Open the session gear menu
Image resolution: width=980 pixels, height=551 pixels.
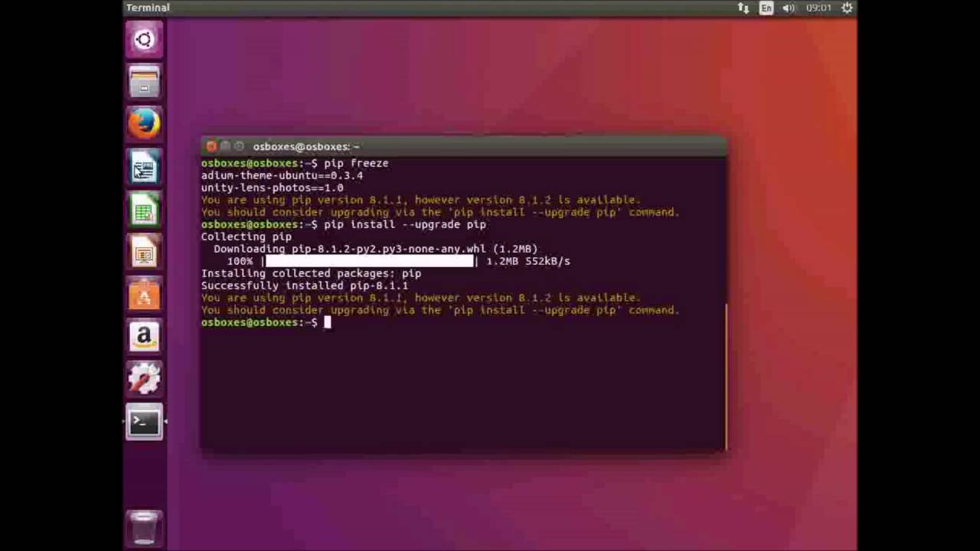[x=847, y=8]
